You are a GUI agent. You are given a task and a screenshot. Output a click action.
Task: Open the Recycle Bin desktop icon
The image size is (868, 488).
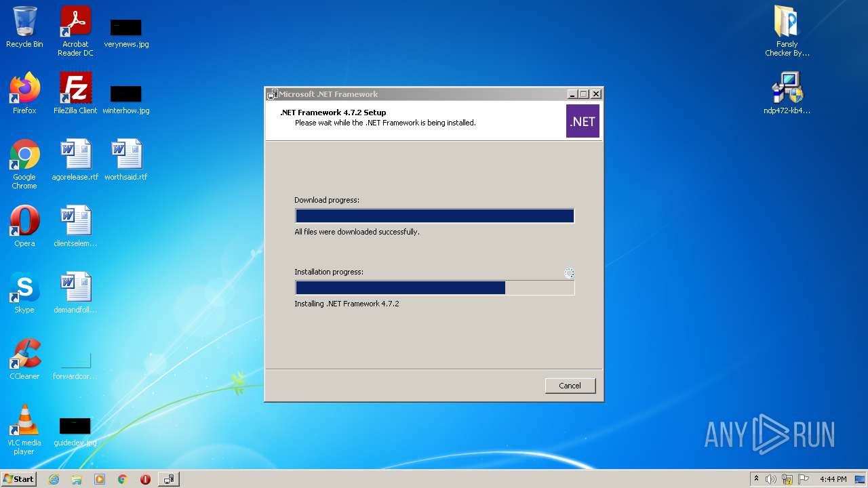pyautogui.click(x=24, y=27)
